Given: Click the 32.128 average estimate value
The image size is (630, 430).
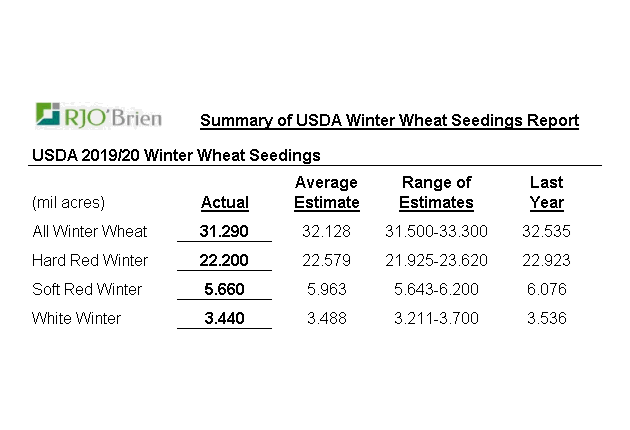Looking at the screenshot, I should [x=327, y=231].
